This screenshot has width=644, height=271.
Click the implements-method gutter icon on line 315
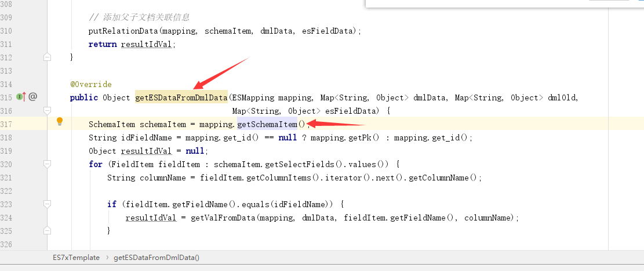pyautogui.click(x=21, y=97)
